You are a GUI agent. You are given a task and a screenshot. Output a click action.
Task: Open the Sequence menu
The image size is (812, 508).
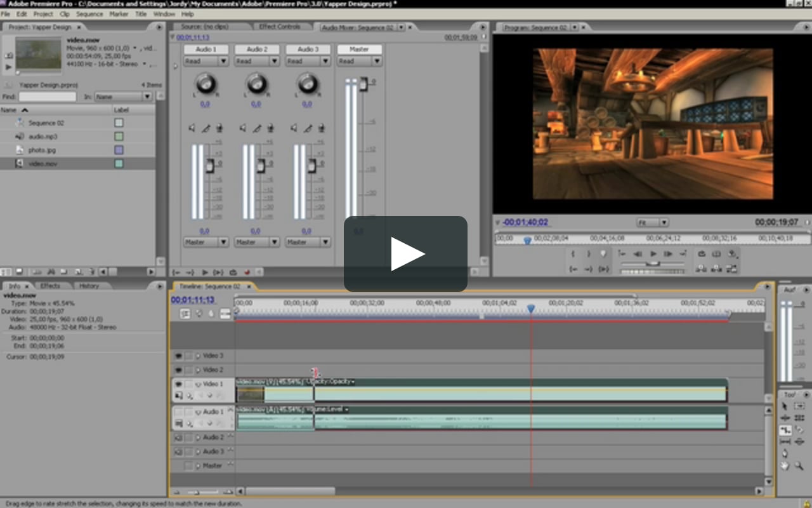click(x=89, y=14)
